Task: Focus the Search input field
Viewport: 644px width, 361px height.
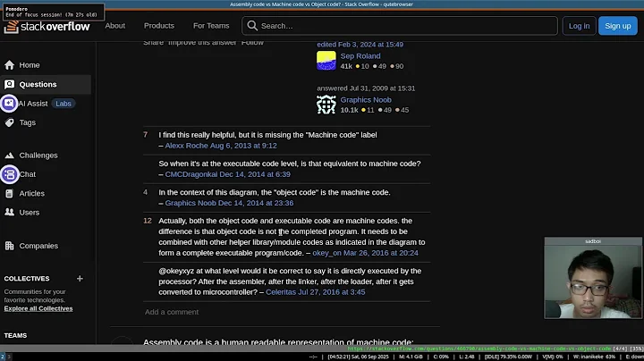Action: coord(400,26)
